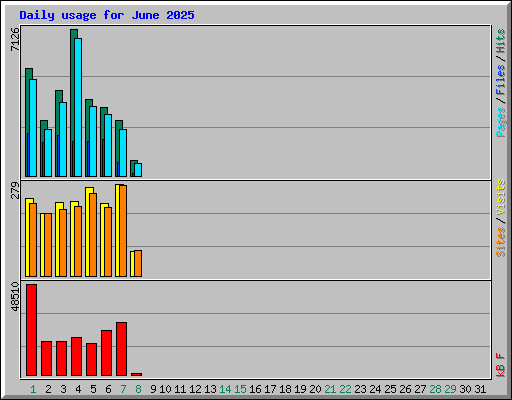Screen dimensions: 512x400
Task: Click day 28 on the x-axis
Action: coord(435,389)
